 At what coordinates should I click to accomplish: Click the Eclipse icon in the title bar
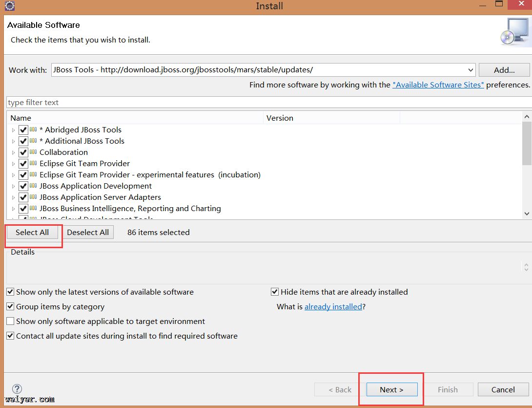pyautogui.click(x=9, y=6)
